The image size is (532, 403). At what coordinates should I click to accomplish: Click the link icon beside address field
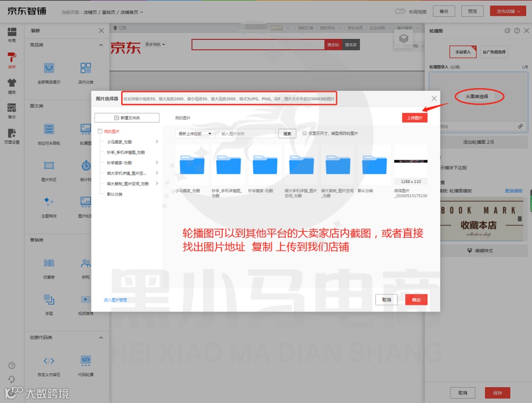pyautogui.click(x=521, y=126)
